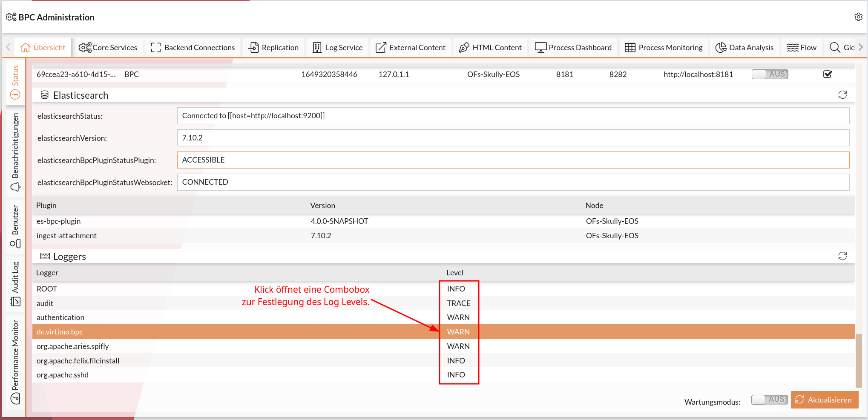This screenshot has width=868, height=420.
Task: Switch to the Core Services tab
Action: click(x=108, y=48)
